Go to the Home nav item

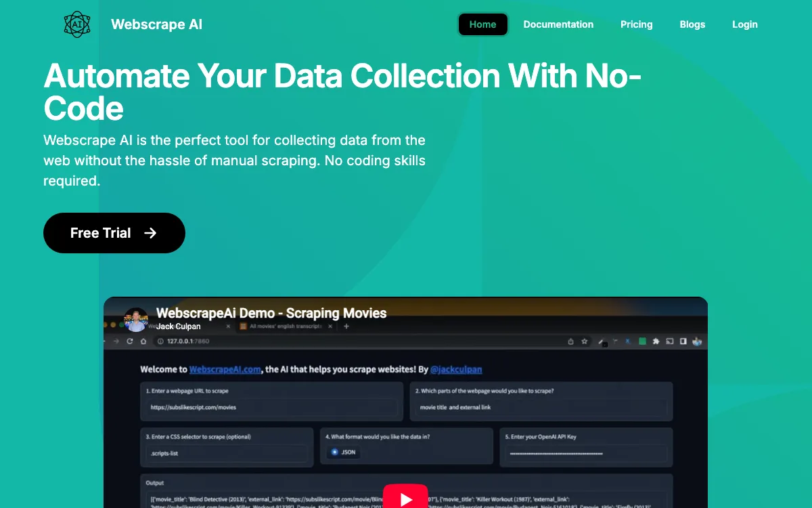click(483, 24)
